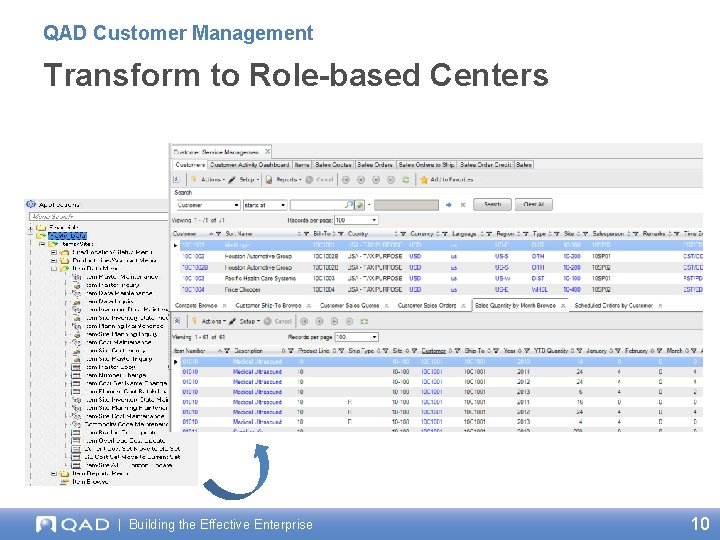Switch to Customer Sales Quotes tab

coord(349,305)
